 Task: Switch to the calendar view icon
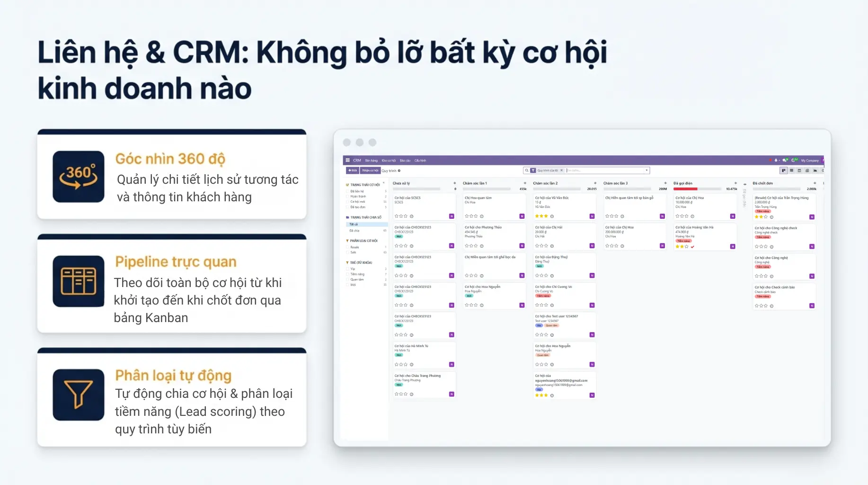[x=799, y=171]
